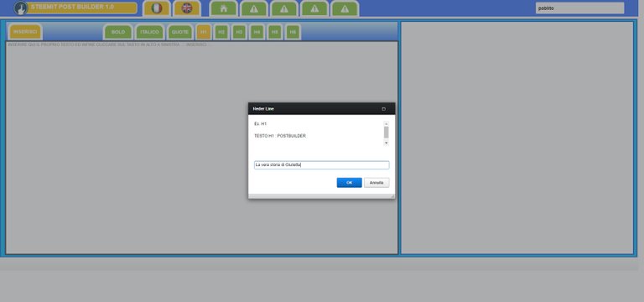The width and height of the screenshot is (644, 302).
Task: Click the square icon in Heder Line title bar
Action: coord(383,109)
